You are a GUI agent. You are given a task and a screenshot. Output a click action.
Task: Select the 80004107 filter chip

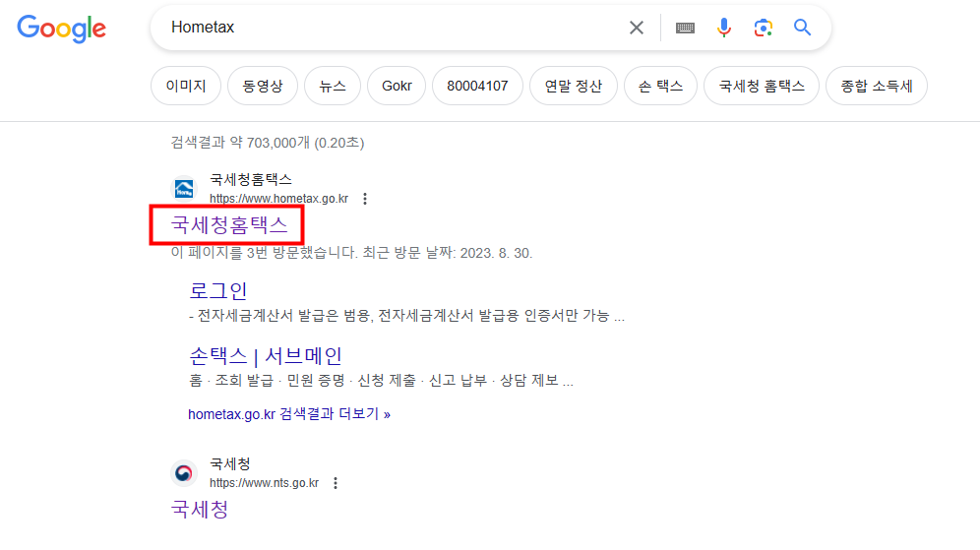pos(477,86)
